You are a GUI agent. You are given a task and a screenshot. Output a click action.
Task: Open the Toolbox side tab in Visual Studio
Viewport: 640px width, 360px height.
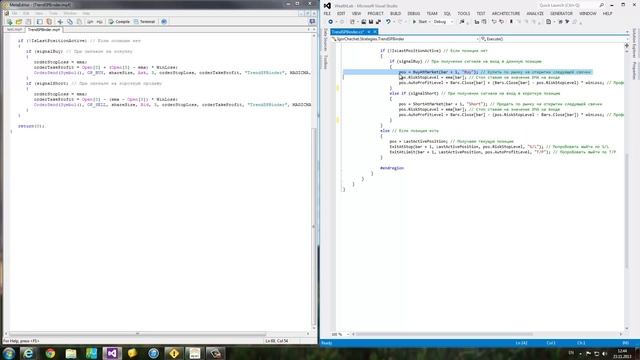(325, 62)
